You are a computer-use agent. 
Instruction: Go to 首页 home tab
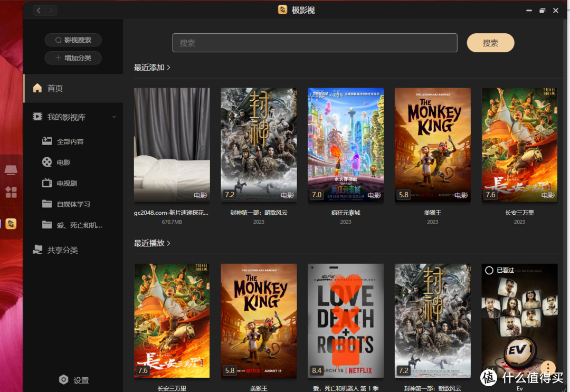[55, 88]
